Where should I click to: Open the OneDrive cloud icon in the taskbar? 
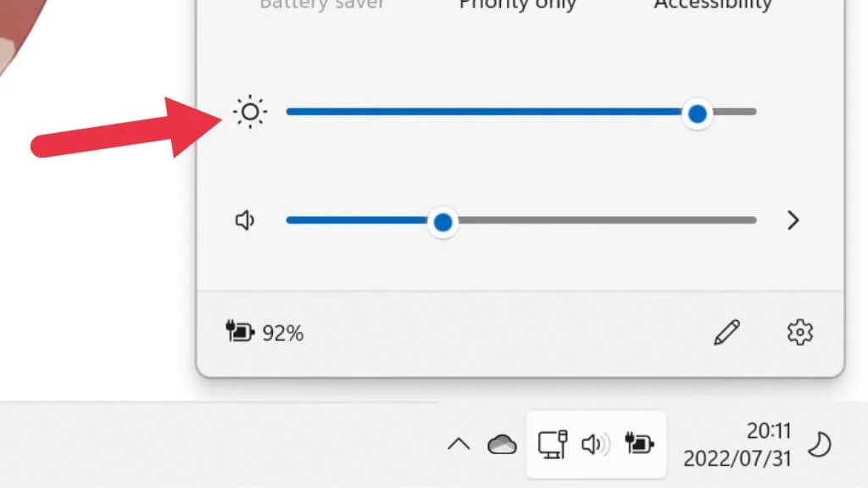click(502, 444)
